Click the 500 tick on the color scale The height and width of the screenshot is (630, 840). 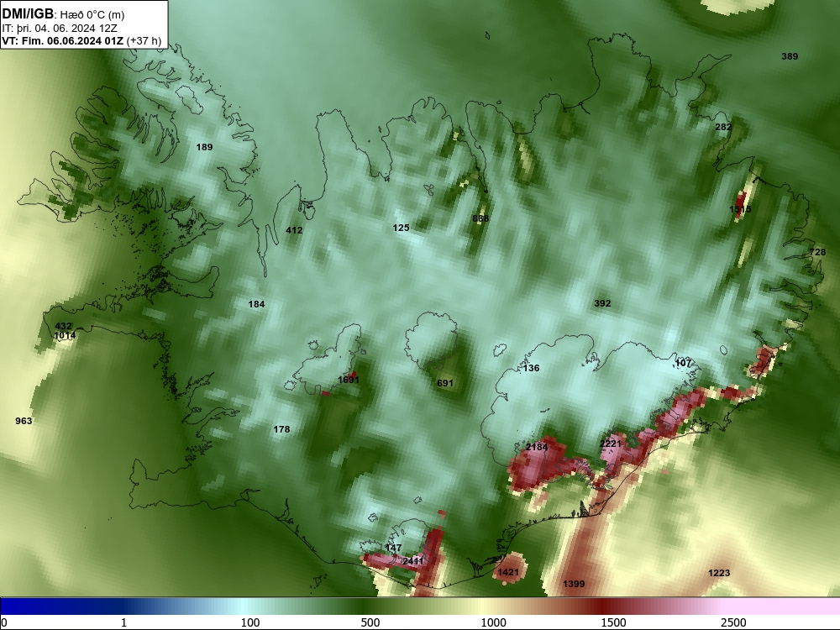coord(370,622)
